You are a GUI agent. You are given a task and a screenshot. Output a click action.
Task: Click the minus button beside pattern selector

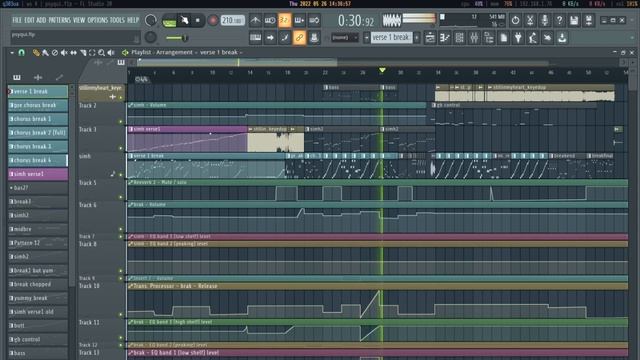366,38
